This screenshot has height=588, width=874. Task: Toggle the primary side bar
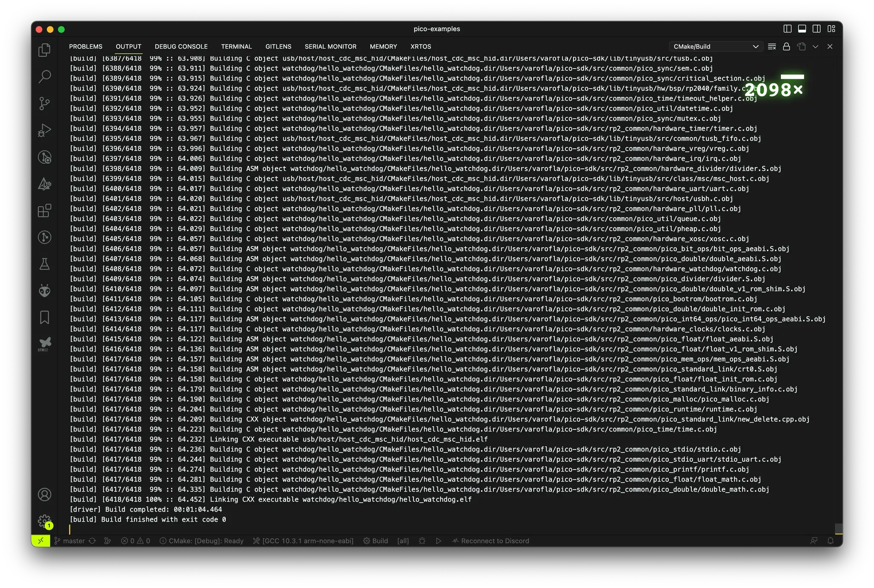point(787,29)
